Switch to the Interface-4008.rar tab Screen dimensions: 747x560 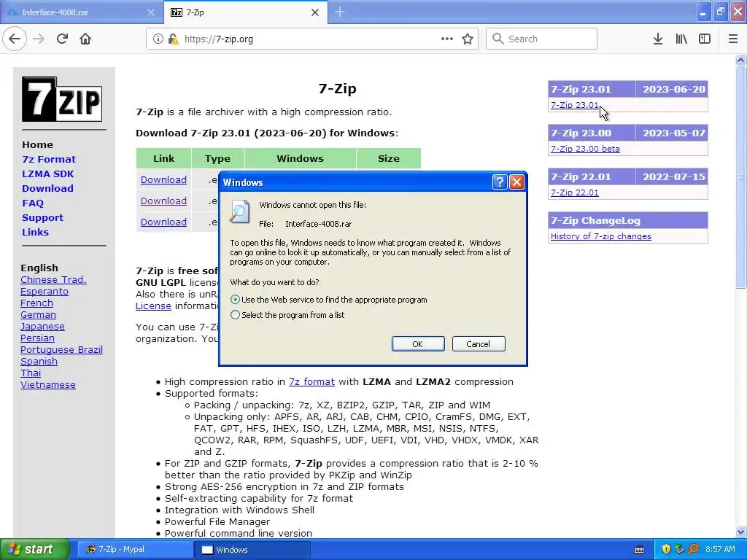click(81, 12)
